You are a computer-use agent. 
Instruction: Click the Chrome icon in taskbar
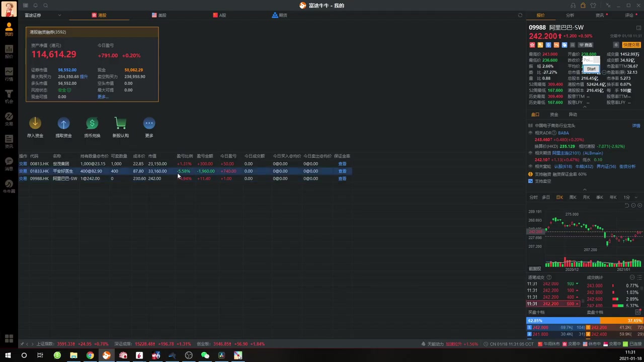coord(90,355)
